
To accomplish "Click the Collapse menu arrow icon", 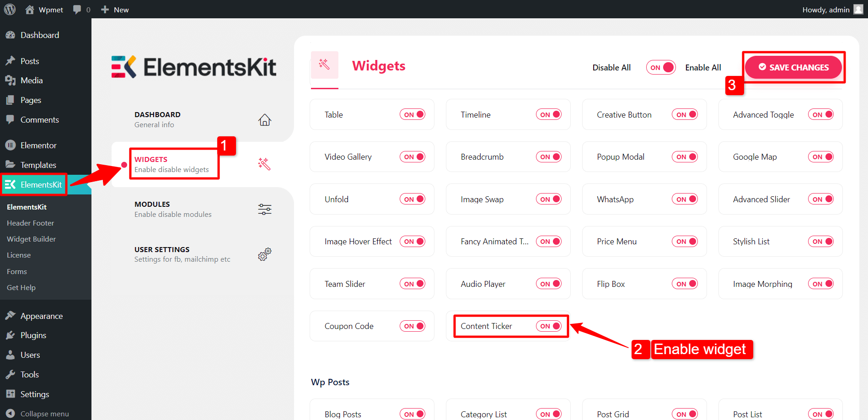I will [11, 413].
